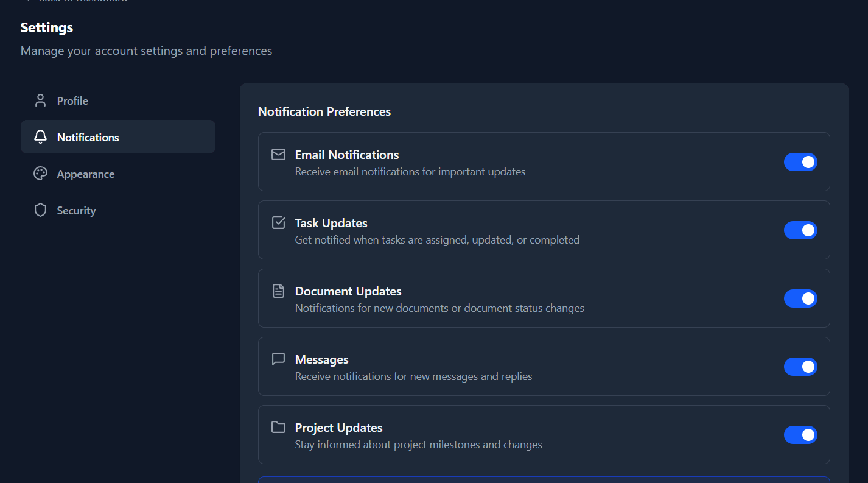
Task: Turn off the Project Updates switch
Action: coord(800,435)
